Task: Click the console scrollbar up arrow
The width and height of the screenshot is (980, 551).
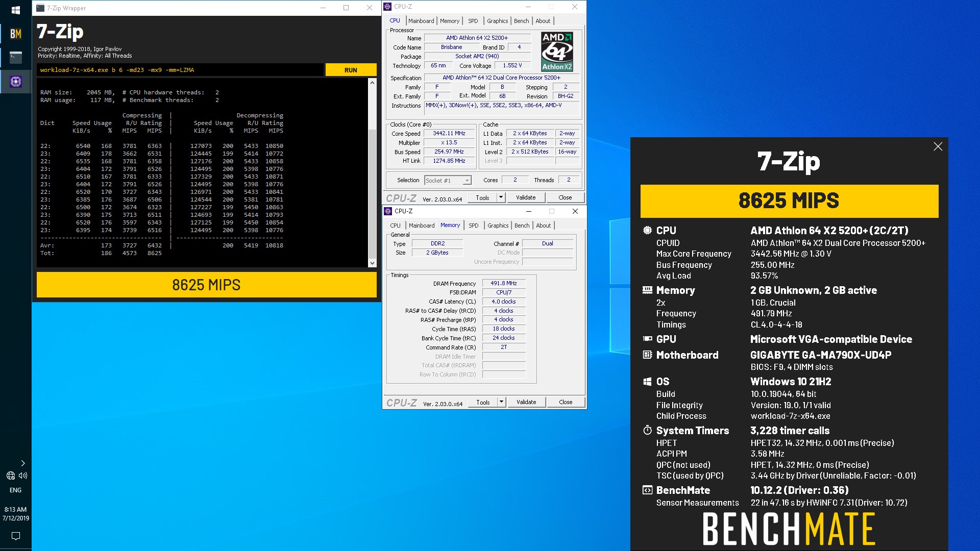Action: (x=372, y=83)
